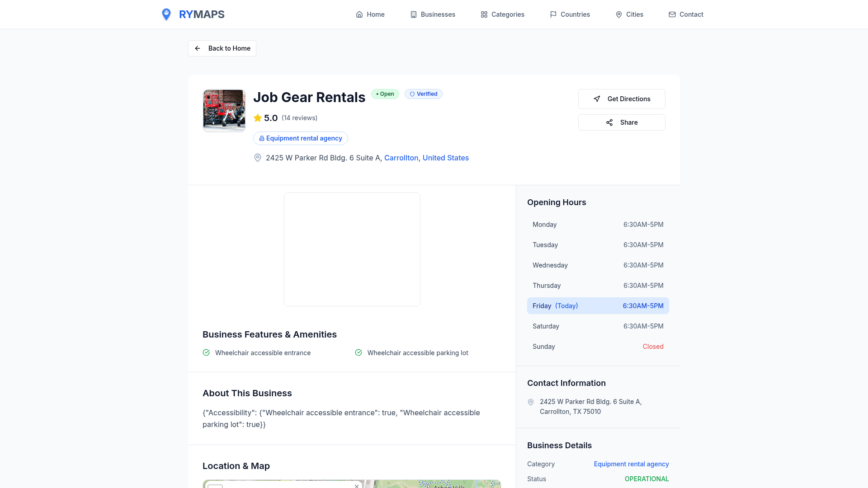Open Categories via the grid icon
The height and width of the screenshot is (488, 868).
pos(484,14)
